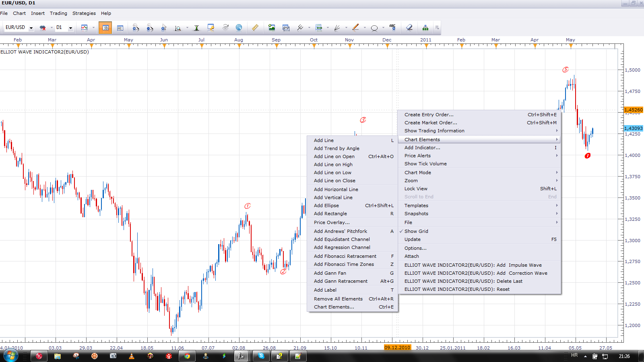Click the globe icon in toolbar
This screenshot has height=362, width=644.
click(x=239, y=28)
